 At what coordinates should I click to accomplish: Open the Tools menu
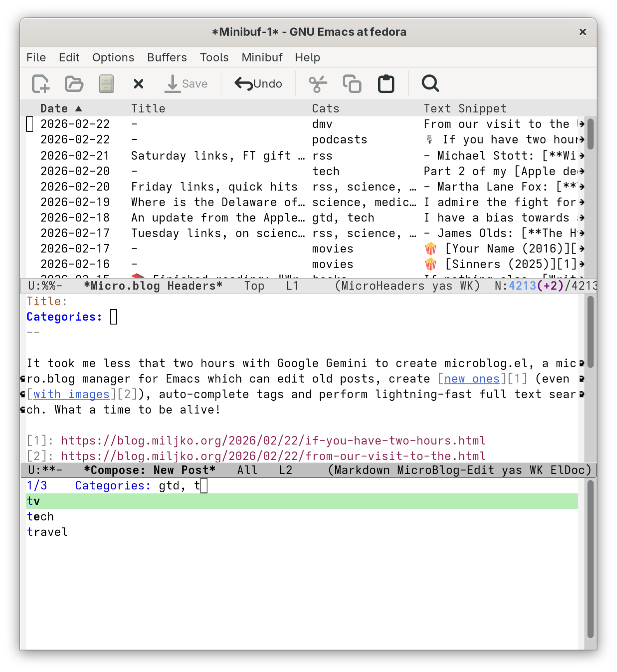pos(214,57)
